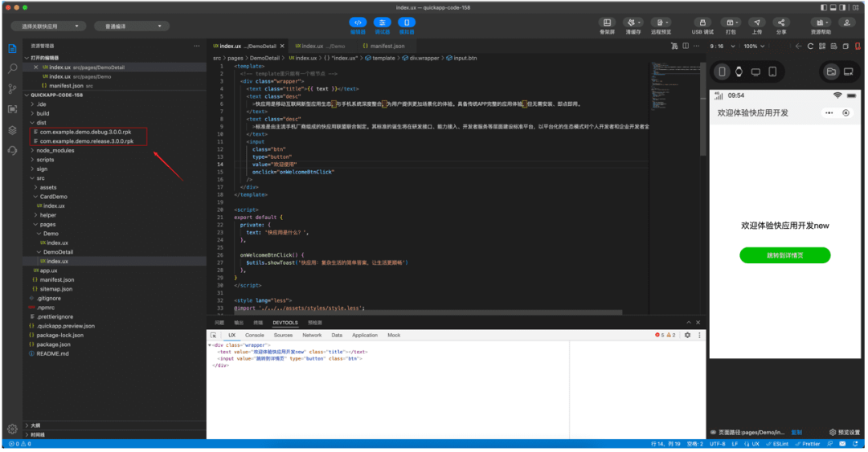Open the settings gear in activity bar
The height and width of the screenshot is (452, 868).
point(12,429)
